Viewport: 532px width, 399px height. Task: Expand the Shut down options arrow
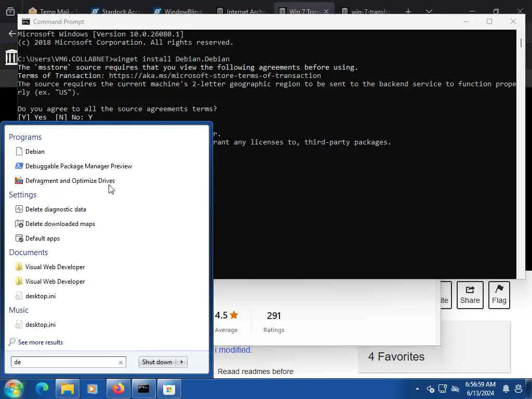[182, 362]
